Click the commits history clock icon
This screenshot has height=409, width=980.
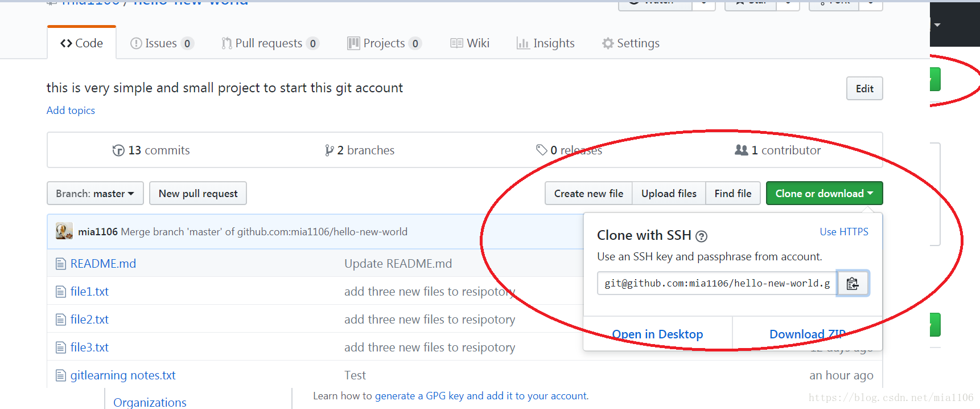click(118, 150)
